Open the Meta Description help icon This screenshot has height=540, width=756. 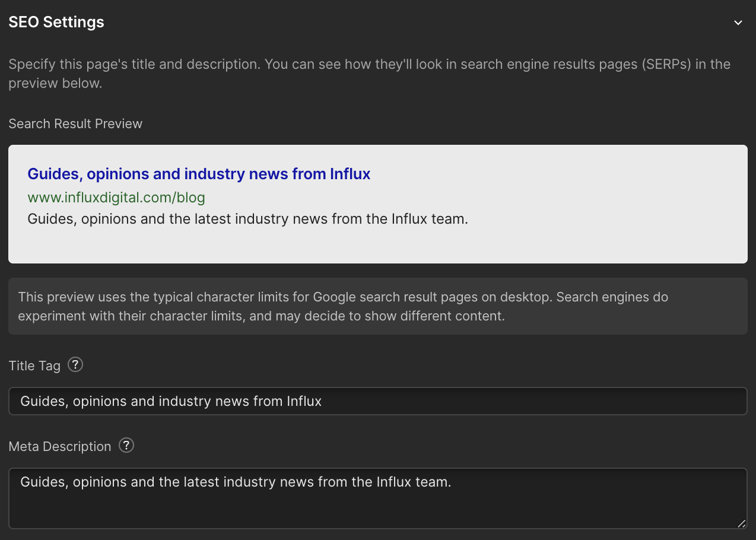(x=126, y=445)
